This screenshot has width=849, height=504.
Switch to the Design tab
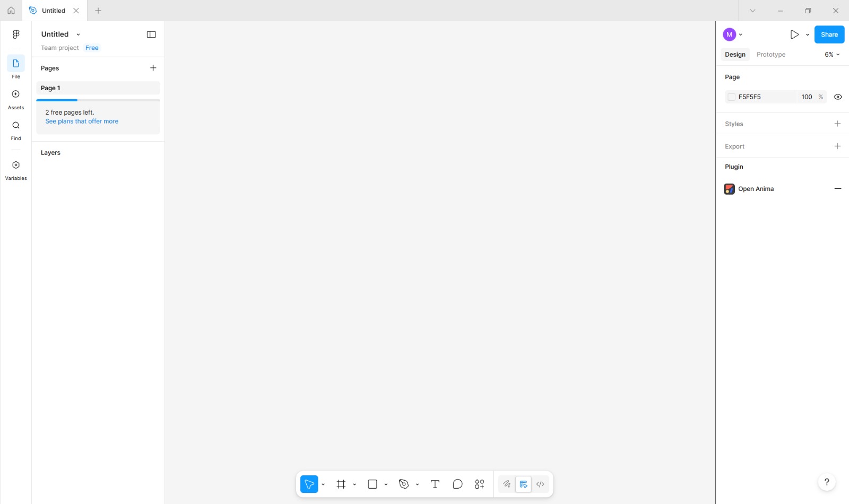click(734, 54)
